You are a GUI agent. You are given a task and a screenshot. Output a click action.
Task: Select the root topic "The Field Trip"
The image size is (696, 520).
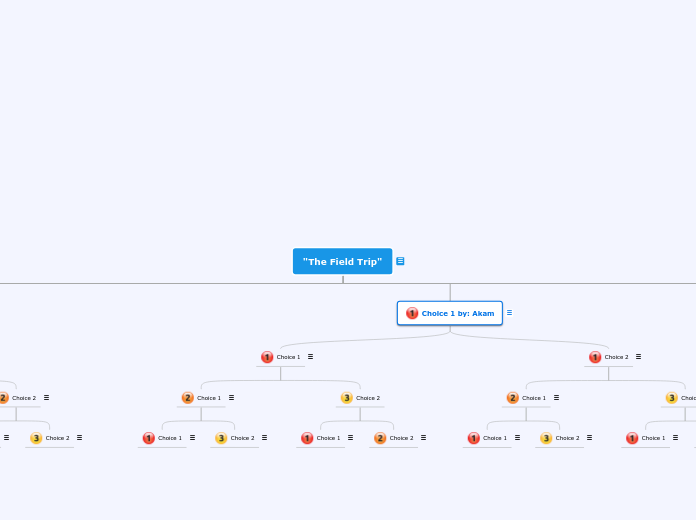coord(342,261)
